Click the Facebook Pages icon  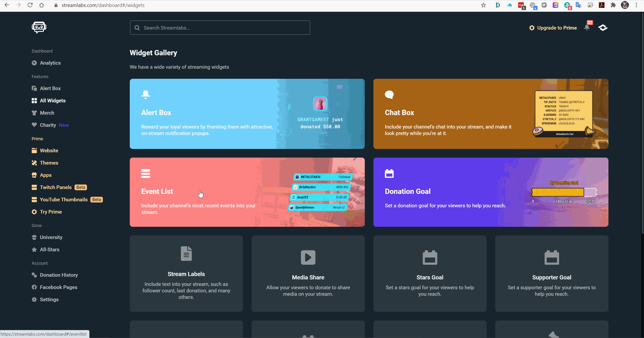(34, 287)
